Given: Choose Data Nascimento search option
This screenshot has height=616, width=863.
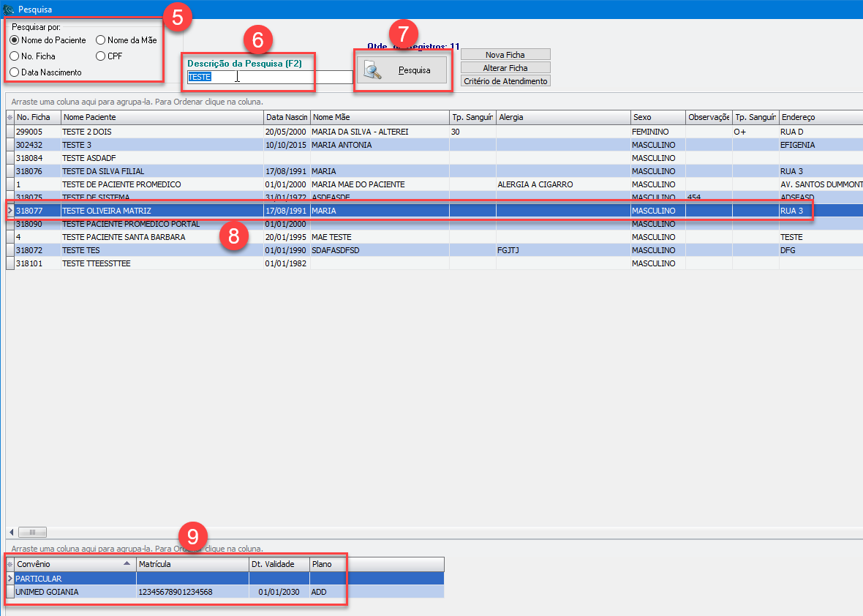Looking at the screenshot, I should [15, 72].
